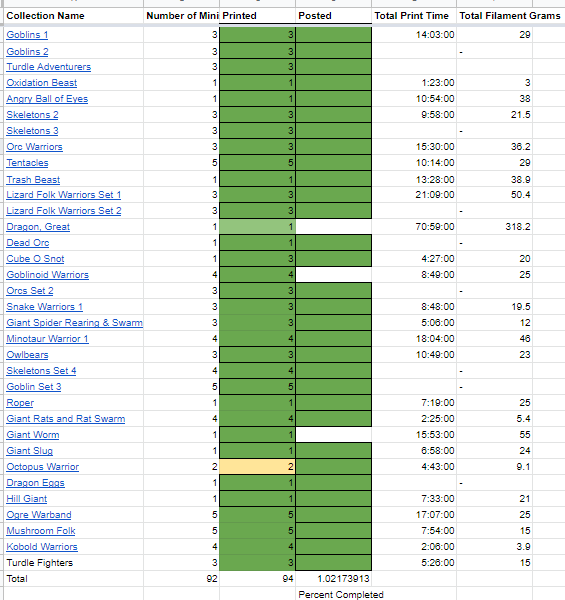565x600 pixels.
Task: Open the Angry Ball of Eyes link
Action: tap(47, 99)
